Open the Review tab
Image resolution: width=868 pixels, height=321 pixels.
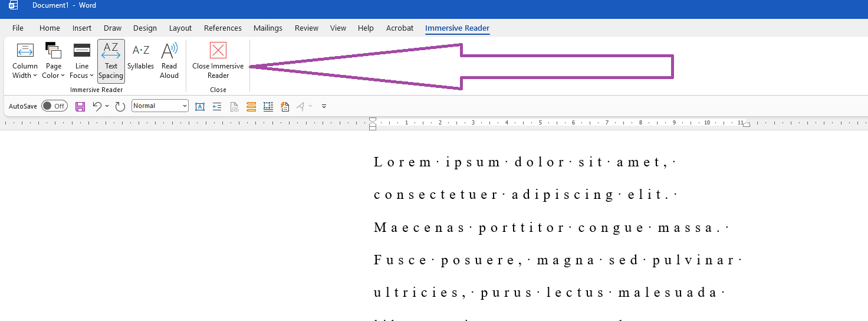[x=307, y=28]
